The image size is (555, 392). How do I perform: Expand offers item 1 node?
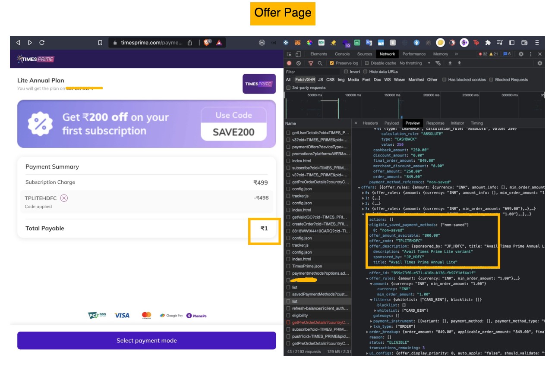click(363, 198)
